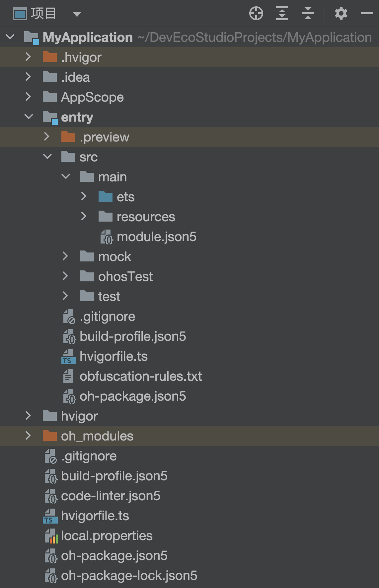Select the mock folder name
This screenshot has width=379, height=588.
pyautogui.click(x=115, y=256)
